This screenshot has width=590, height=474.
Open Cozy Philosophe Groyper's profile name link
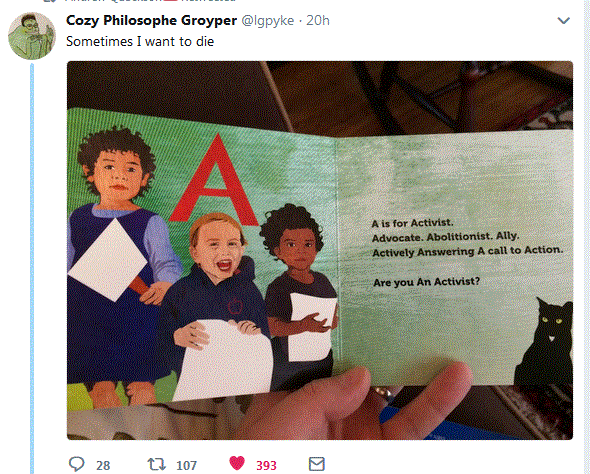point(151,20)
